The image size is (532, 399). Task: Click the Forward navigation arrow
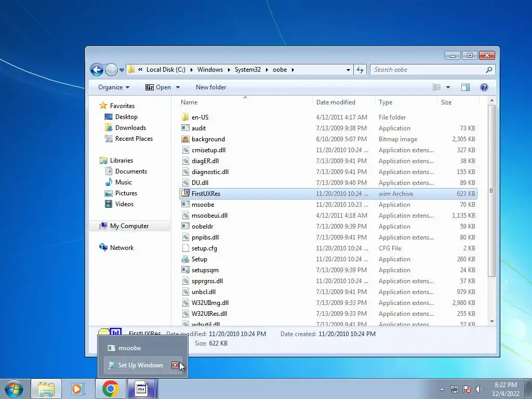pyautogui.click(x=111, y=70)
